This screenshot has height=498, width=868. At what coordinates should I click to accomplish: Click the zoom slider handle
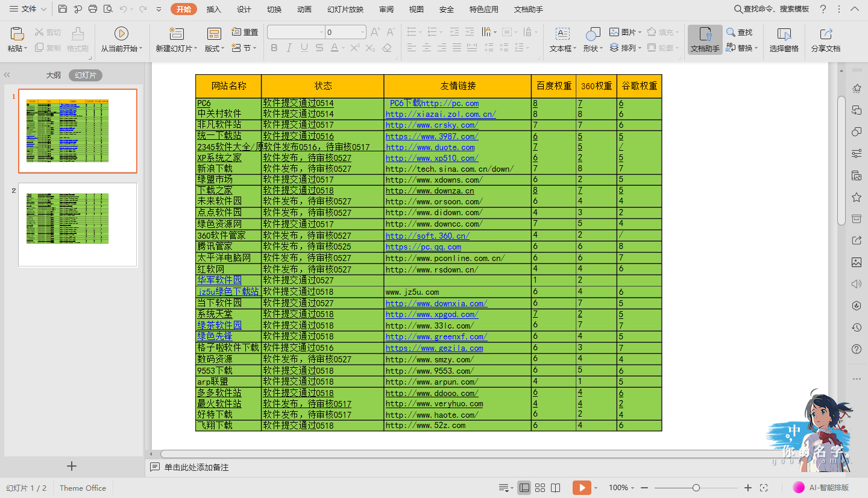(x=696, y=488)
